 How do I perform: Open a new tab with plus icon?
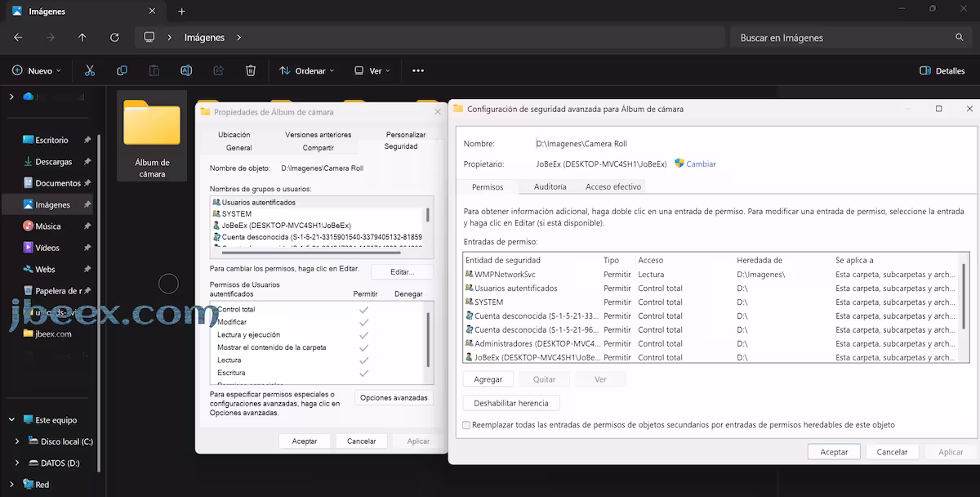pos(181,11)
